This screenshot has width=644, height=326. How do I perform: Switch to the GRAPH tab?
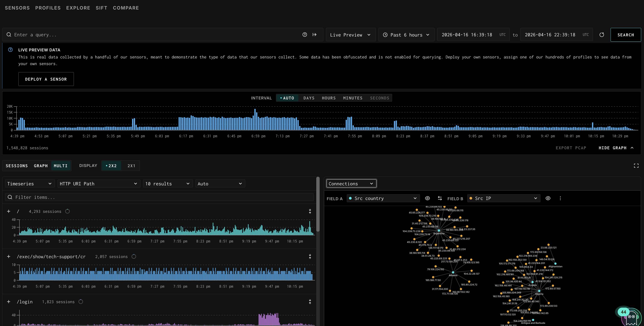pyautogui.click(x=41, y=166)
